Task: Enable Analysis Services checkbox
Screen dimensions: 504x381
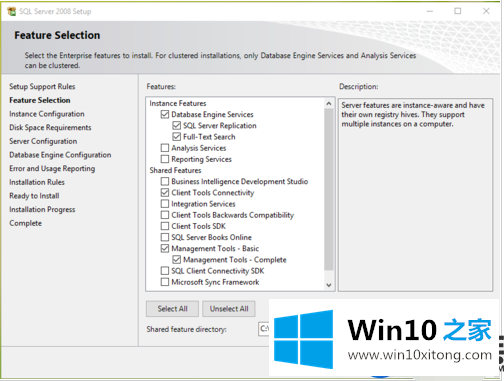Action: coord(165,148)
